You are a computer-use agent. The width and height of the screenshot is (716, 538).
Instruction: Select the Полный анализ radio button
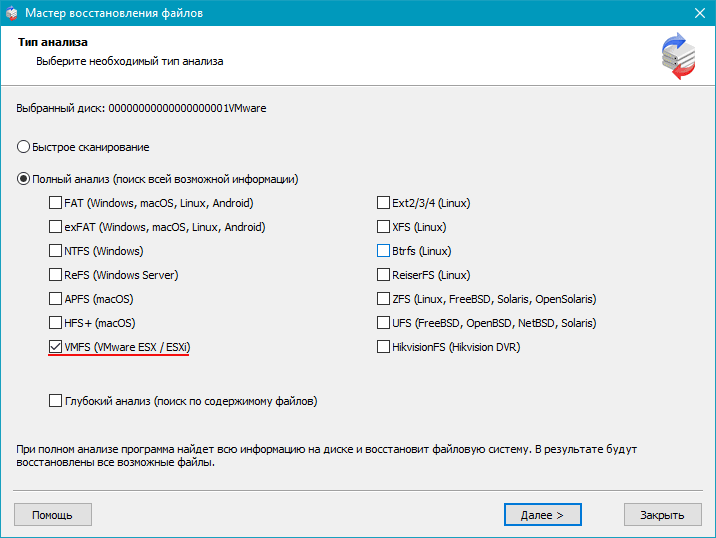23,179
